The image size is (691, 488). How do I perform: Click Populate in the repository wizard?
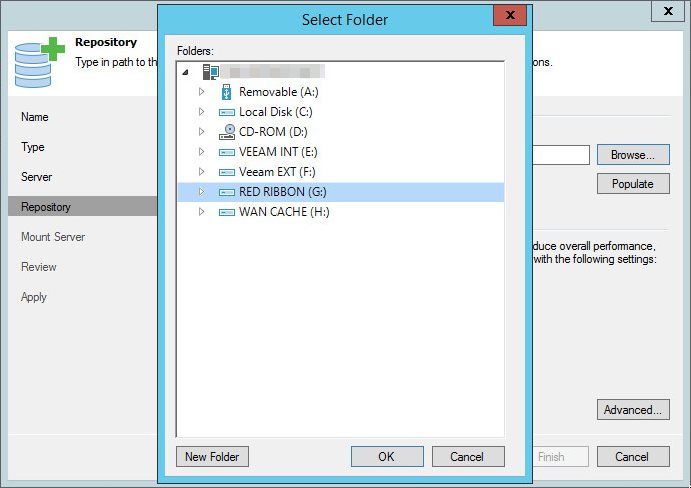click(633, 184)
